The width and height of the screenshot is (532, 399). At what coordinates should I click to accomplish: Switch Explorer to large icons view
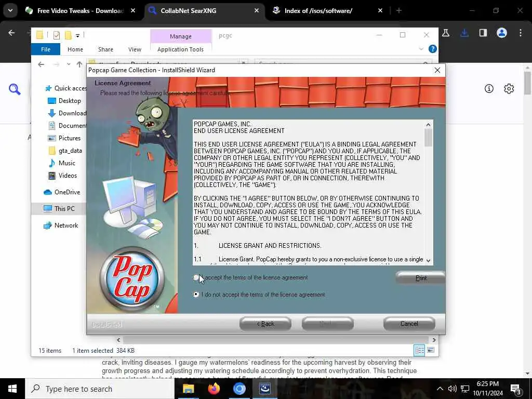(431, 350)
